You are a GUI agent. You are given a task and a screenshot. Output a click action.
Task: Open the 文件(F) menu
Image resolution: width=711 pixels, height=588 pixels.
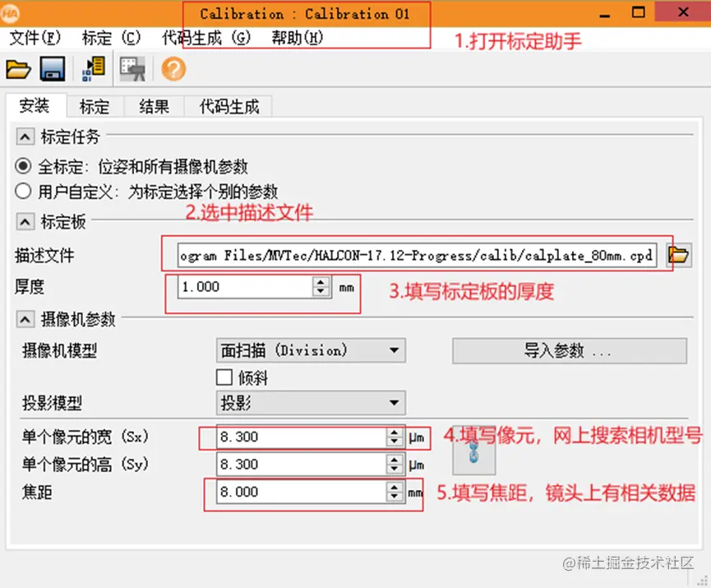(x=35, y=38)
